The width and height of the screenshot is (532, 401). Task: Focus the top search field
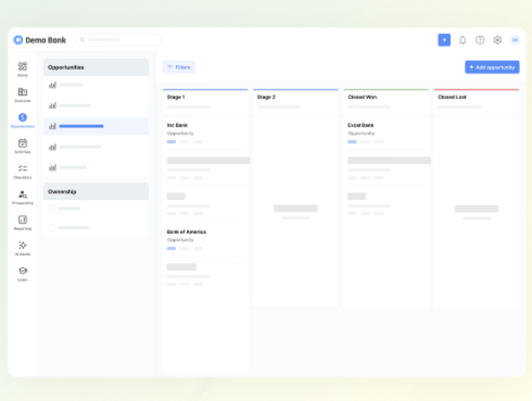click(119, 40)
